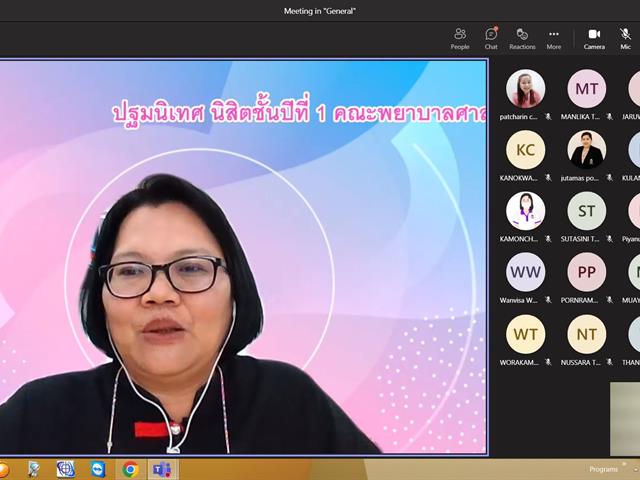Image resolution: width=640 pixels, height=480 pixels.
Task: Select KAMONCH participant photo avatar
Action: point(525,211)
